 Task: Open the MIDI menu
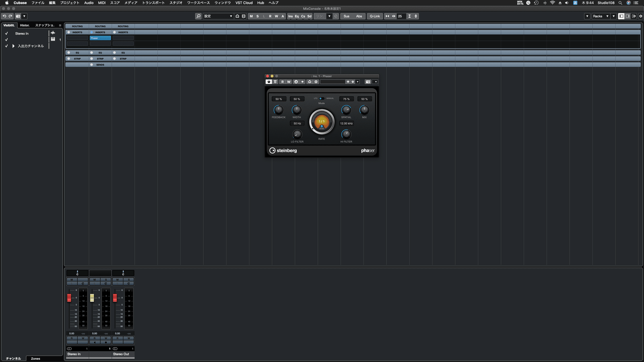click(102, 3)
